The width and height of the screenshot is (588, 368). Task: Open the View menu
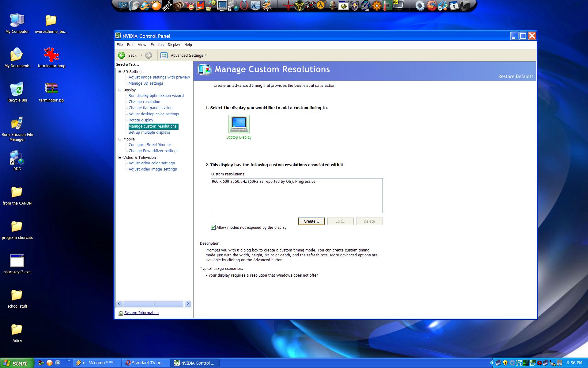click(x=142, y=44)
